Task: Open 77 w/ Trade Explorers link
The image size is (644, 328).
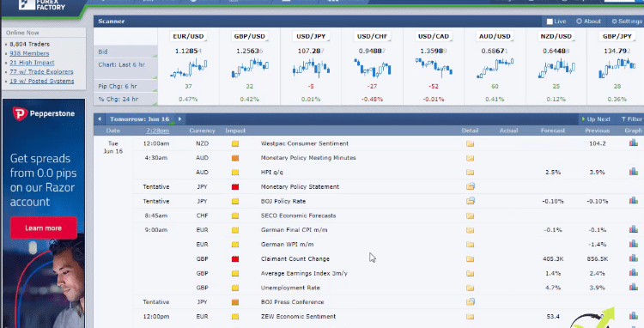Action: [41, 71]
